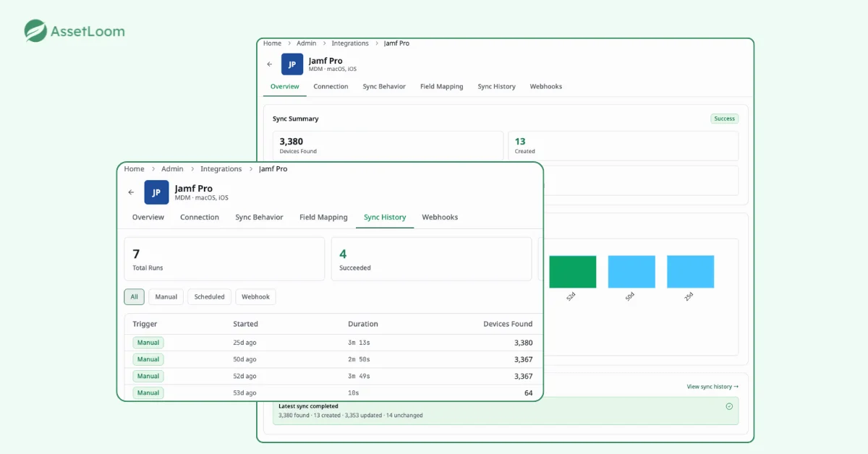Open Sync Behavior tab in back window
This screenshot has height=454, width=868.
tap(384, 86)
